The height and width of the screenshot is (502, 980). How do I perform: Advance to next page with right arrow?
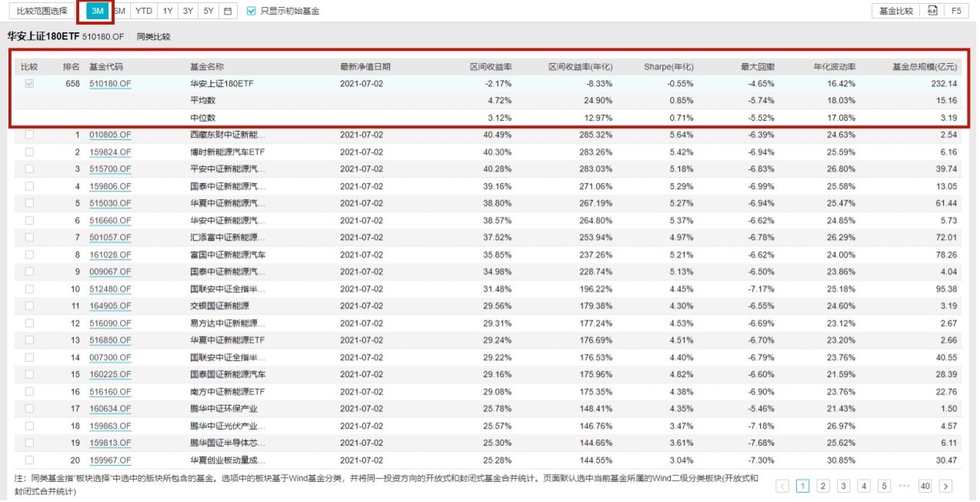click(945, 486)
